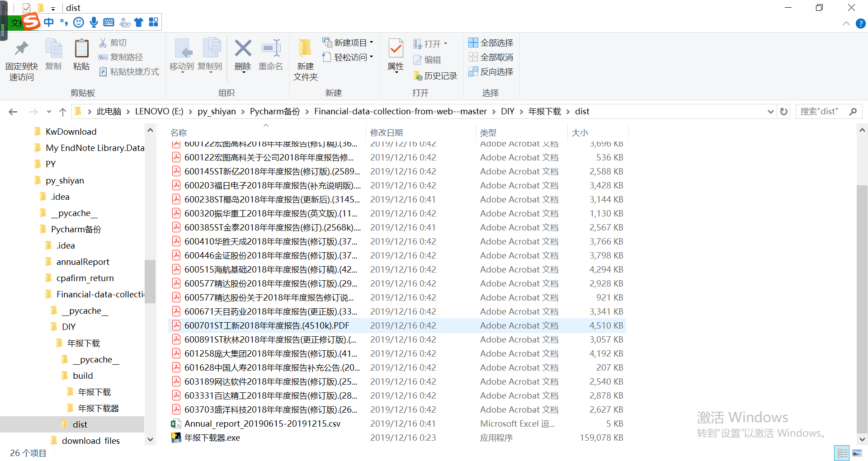
Task: Click the Delete (删除) X icon
Action: point(243,48)
